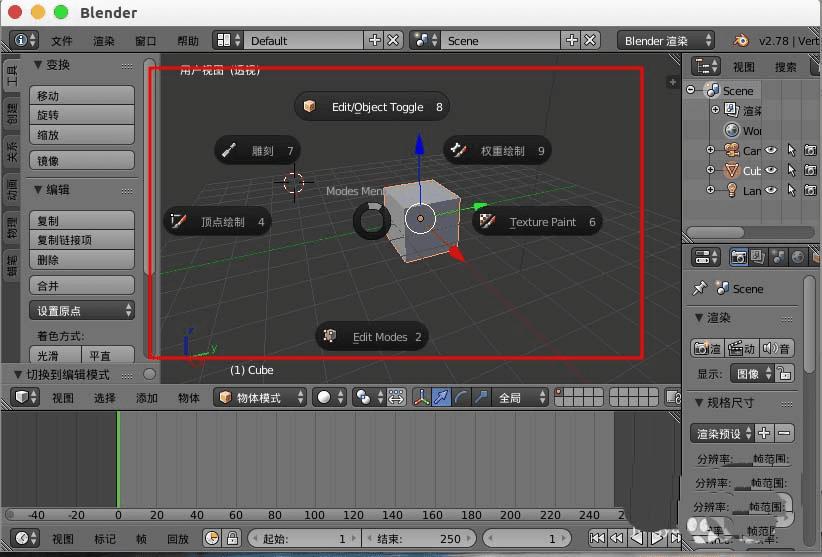Select Sculpt mode brush icon in pie menu

click(229, 151)
